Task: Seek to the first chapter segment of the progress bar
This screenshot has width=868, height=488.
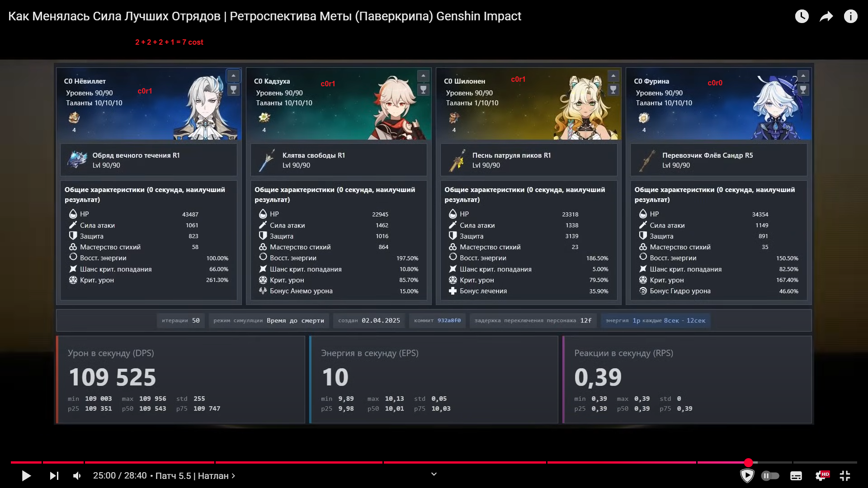Action: [26, 462]
